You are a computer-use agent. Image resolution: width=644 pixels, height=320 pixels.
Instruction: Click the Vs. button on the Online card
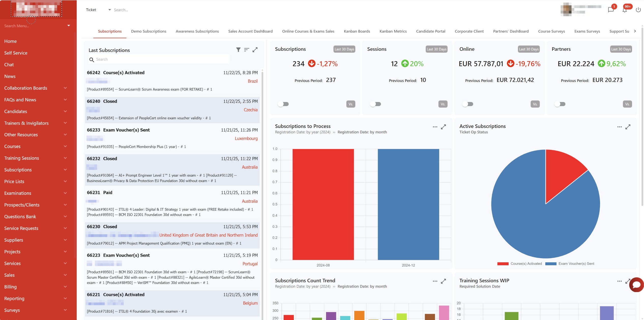[x=535, y=104]
